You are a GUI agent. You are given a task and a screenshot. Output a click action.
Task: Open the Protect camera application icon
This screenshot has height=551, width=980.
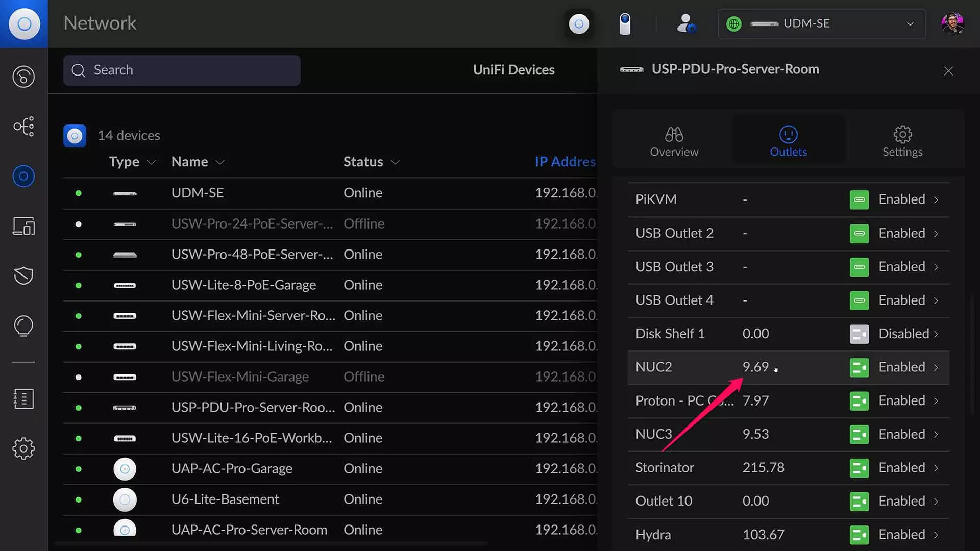(x=625, y=24)
